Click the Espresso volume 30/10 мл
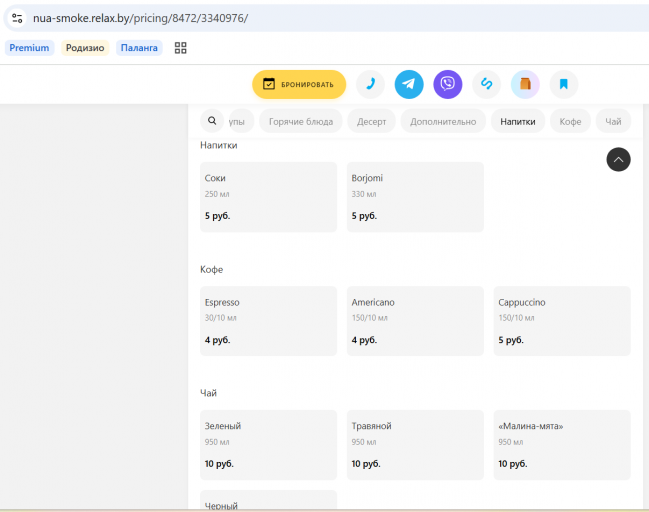The image size is (649, 512). tap(221, 318)
